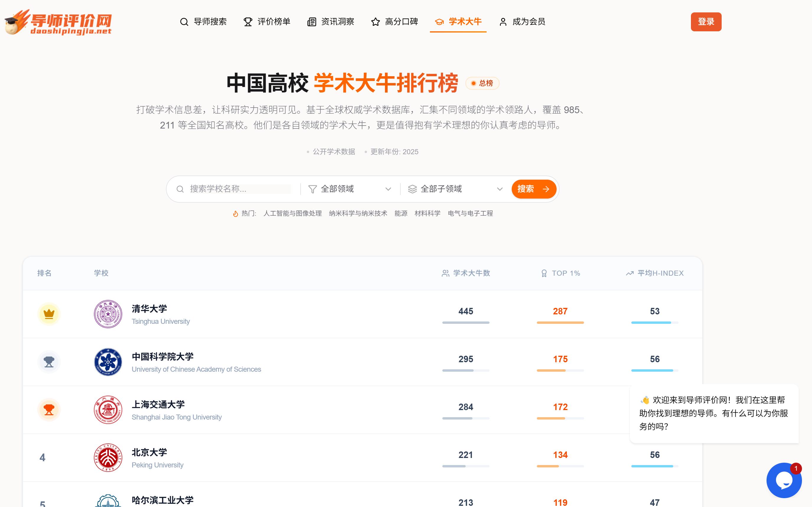
Task: Expand the 全部领域 dropdown
Action: (350, 189)
